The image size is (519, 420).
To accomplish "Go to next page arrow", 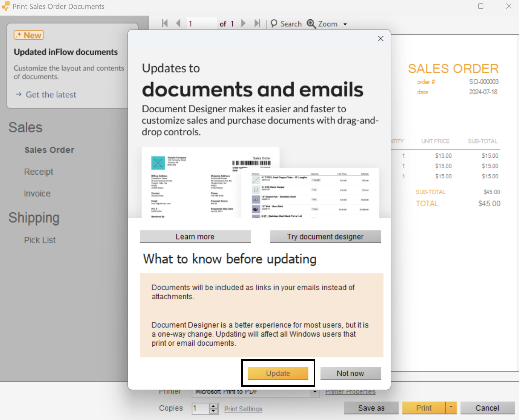I will pyautogui.click(x=243, y=24).
